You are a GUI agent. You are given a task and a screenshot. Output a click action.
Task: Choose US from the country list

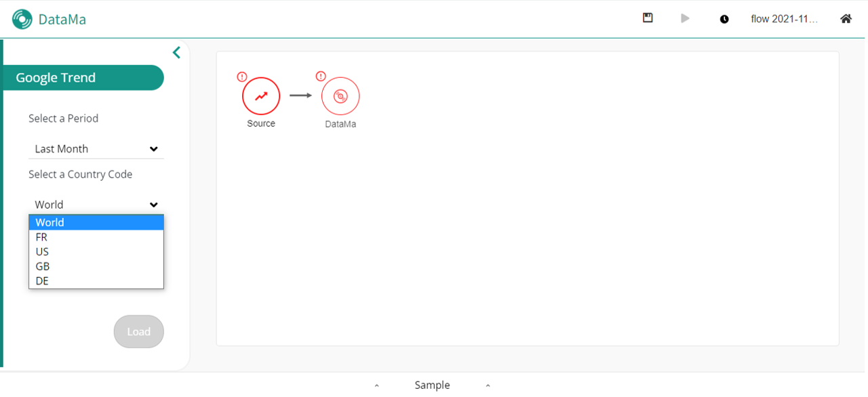96,251
